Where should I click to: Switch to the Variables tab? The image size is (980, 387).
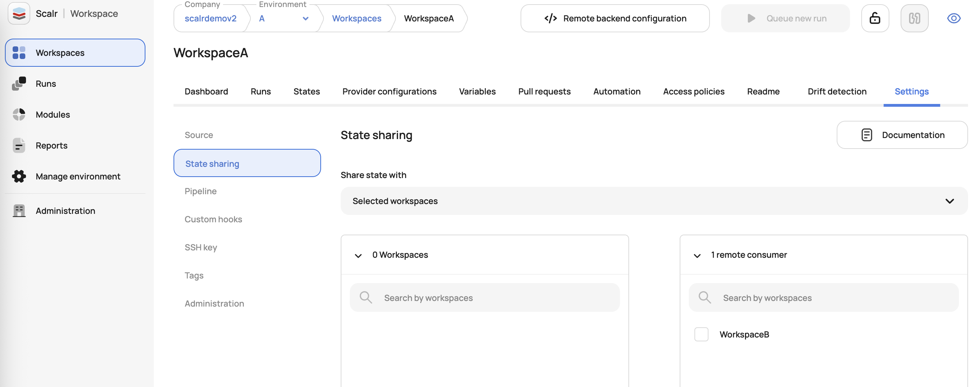(x=477, y=91)
